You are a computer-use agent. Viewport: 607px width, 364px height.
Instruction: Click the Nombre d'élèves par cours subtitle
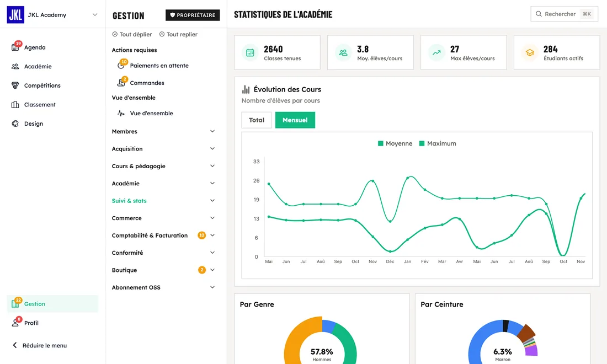(x=281, y=100)
